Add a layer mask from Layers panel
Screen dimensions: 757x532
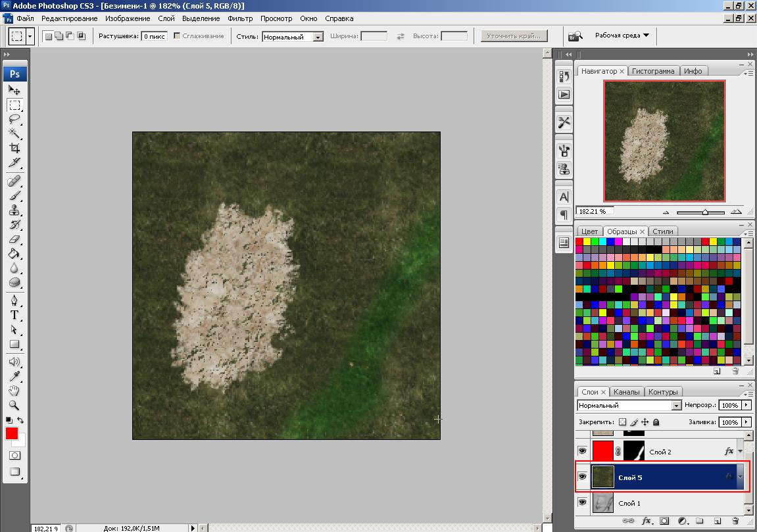(664, 521)
